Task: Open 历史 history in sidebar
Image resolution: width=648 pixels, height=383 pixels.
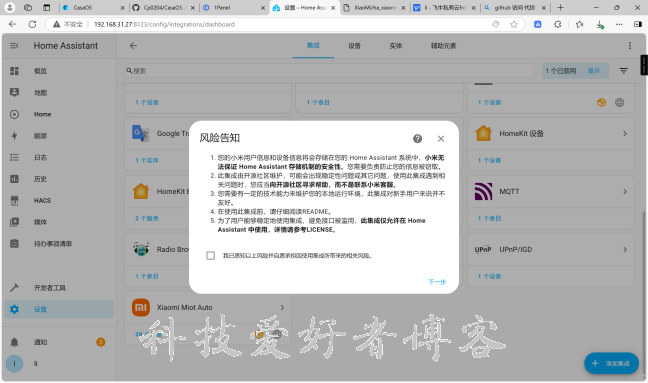Action: click(x=59, y=179)
